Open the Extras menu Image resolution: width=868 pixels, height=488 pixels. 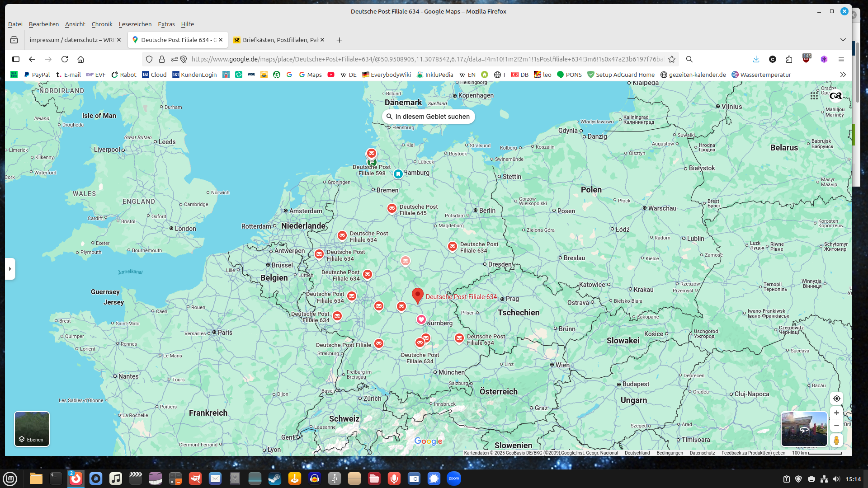tap(166, 24)
